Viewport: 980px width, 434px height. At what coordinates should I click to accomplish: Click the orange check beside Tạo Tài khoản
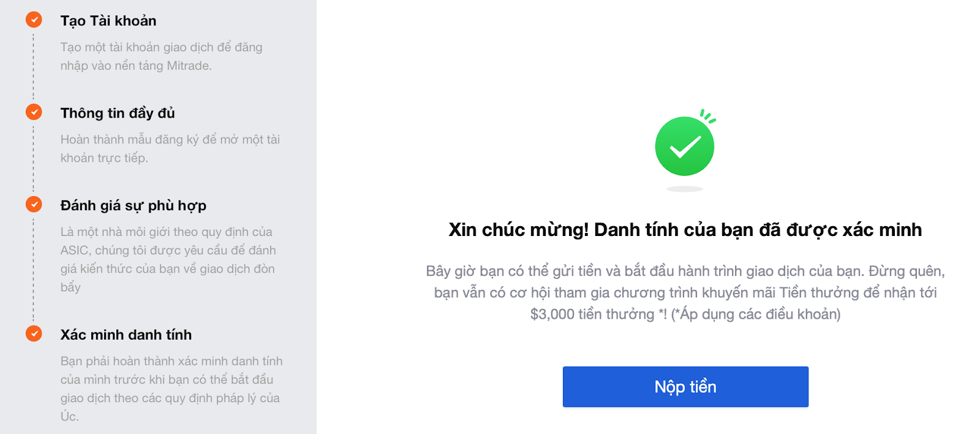point(34,20)
